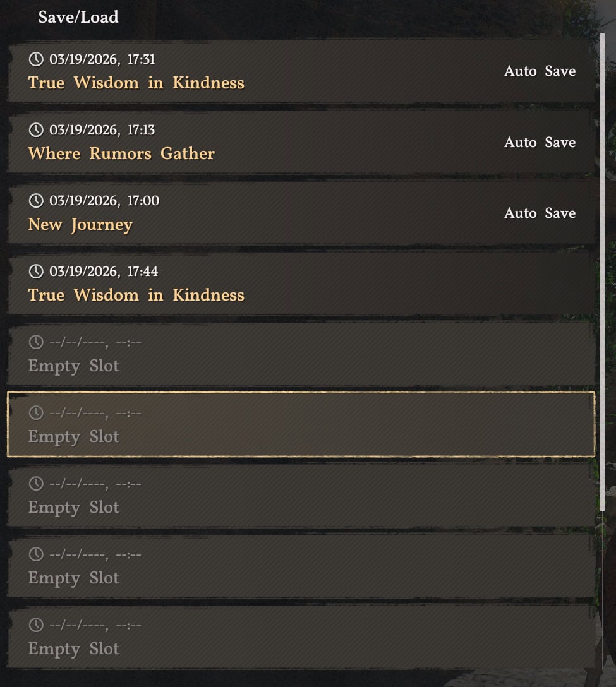
Task: Click the clock icon next to 17:00
Action: (36, 201)
